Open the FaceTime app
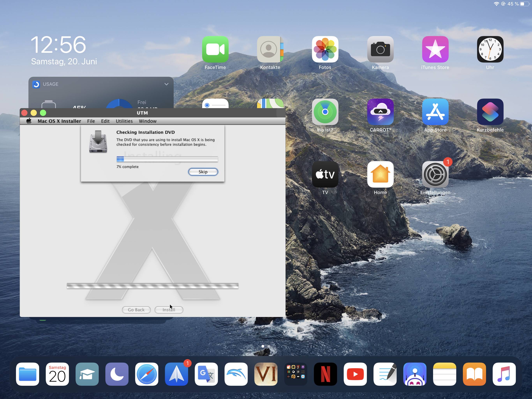Screen dimensions: 532x399 (x=215, y=49)
